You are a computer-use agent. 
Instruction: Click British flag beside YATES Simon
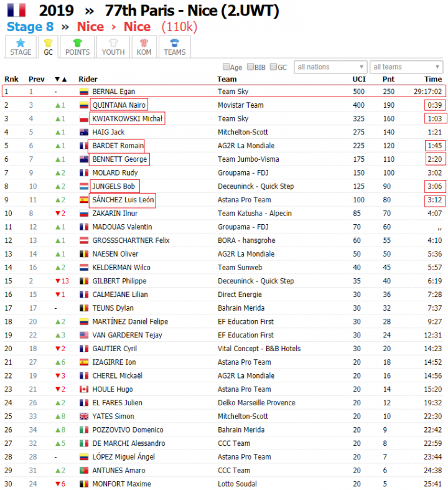(x=83, y=417)
